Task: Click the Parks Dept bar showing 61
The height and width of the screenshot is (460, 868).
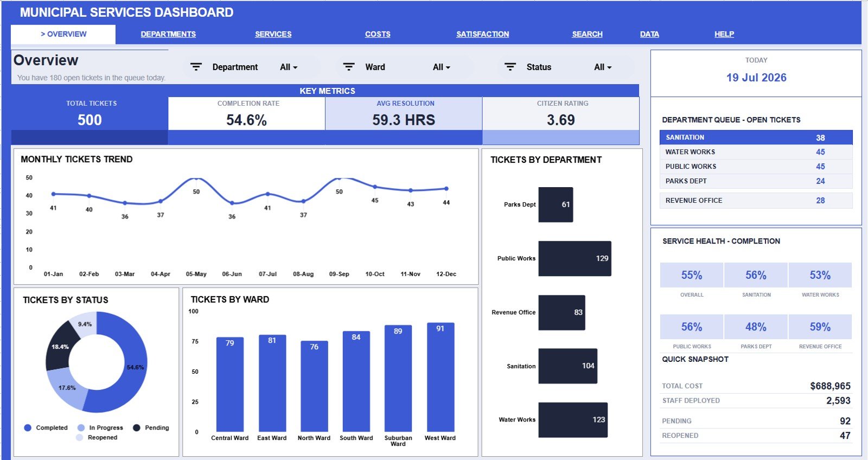Action: tap(556, 205)
